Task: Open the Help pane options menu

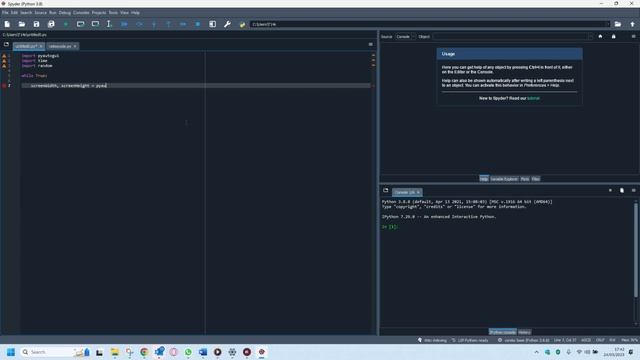Action: tap(633, 36)
